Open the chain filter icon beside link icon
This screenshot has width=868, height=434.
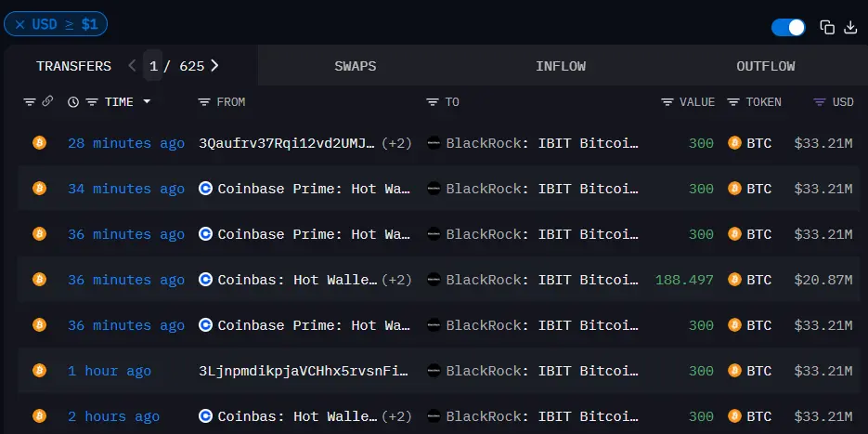30,102
